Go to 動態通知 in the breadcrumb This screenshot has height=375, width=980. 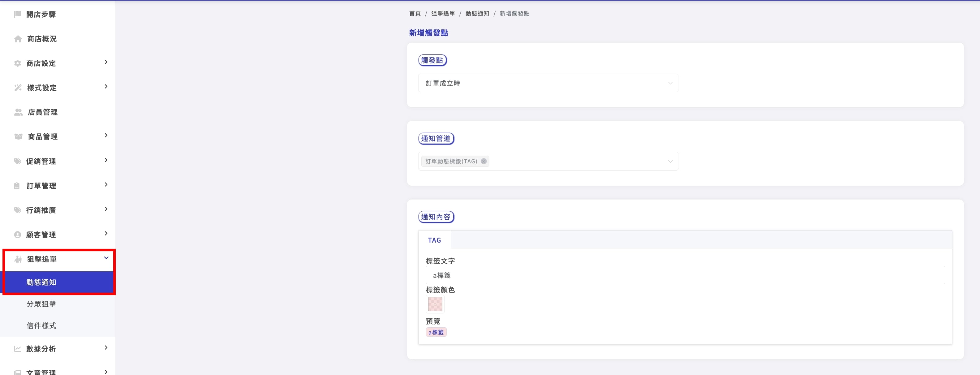pyautogui.click(x=477, y=13)
